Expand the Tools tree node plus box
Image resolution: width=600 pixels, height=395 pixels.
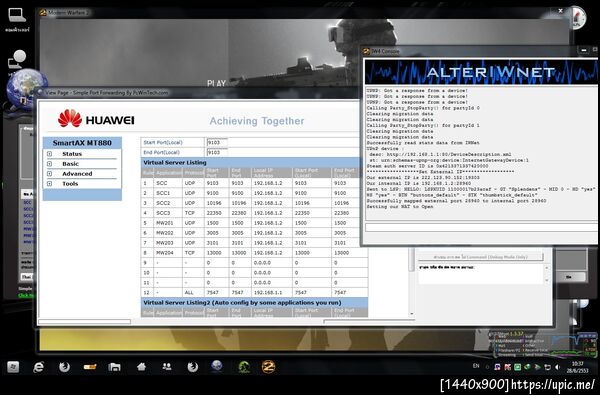[49, 184]
